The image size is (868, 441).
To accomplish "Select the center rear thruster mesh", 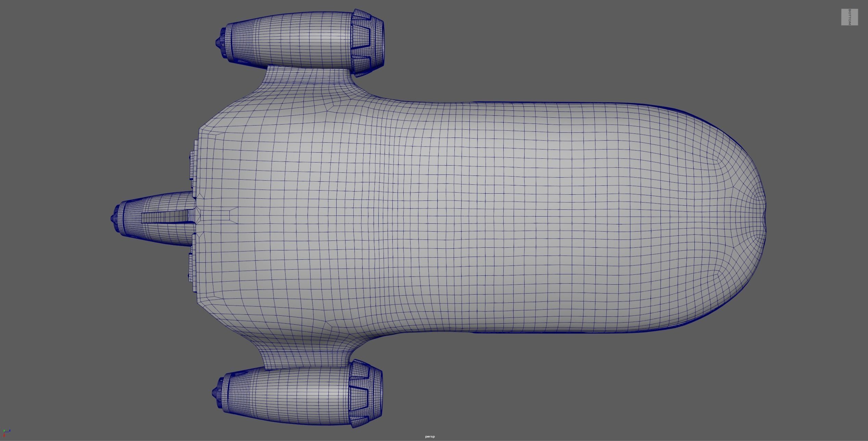I will [x=154, y=219].
